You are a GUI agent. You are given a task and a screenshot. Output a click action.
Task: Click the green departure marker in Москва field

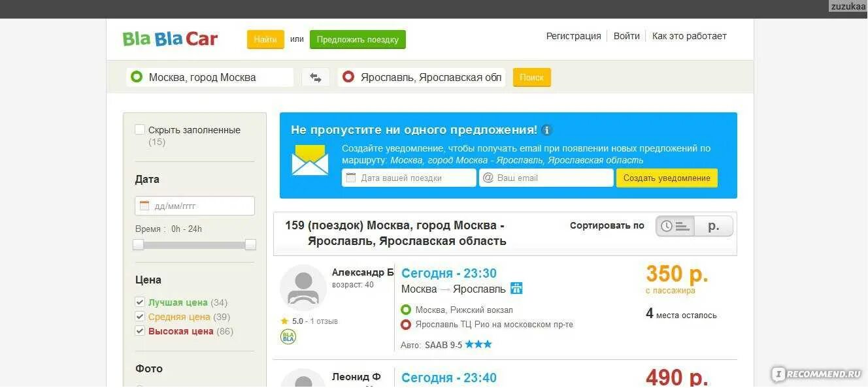coord(137,77)
